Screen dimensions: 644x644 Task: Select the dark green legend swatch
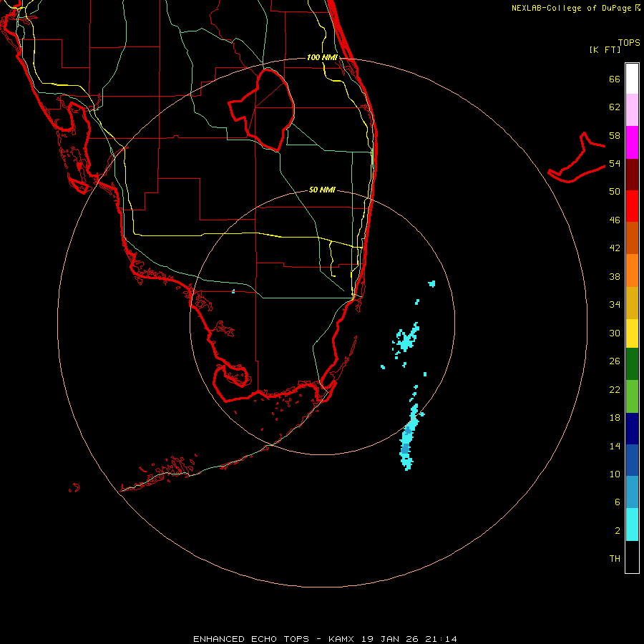click(x=632, y=364)
